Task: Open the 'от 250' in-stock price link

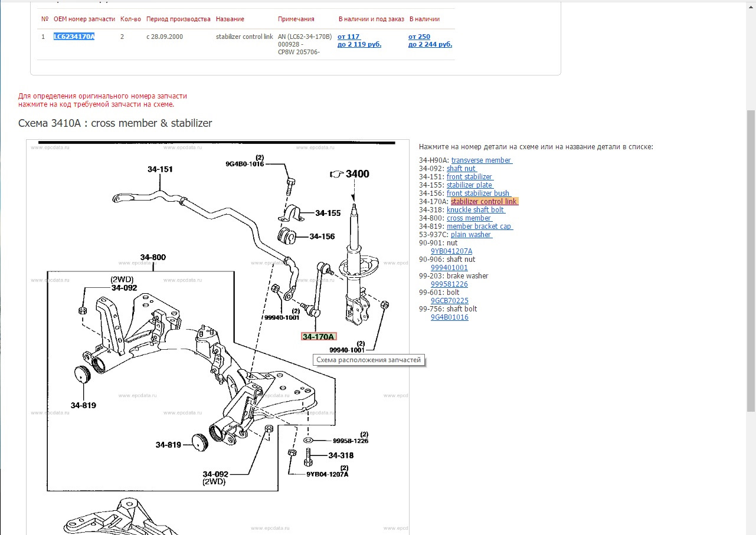Action: click(419, 37)
